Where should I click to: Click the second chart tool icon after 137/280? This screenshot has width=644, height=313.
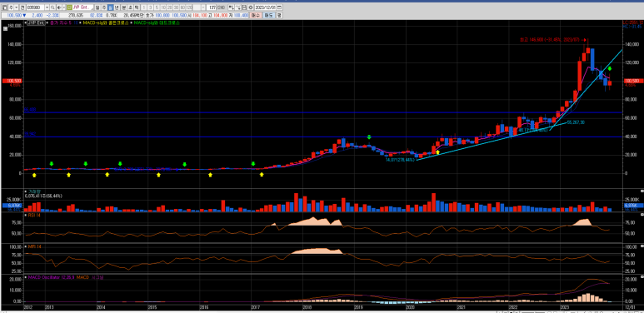238,7
